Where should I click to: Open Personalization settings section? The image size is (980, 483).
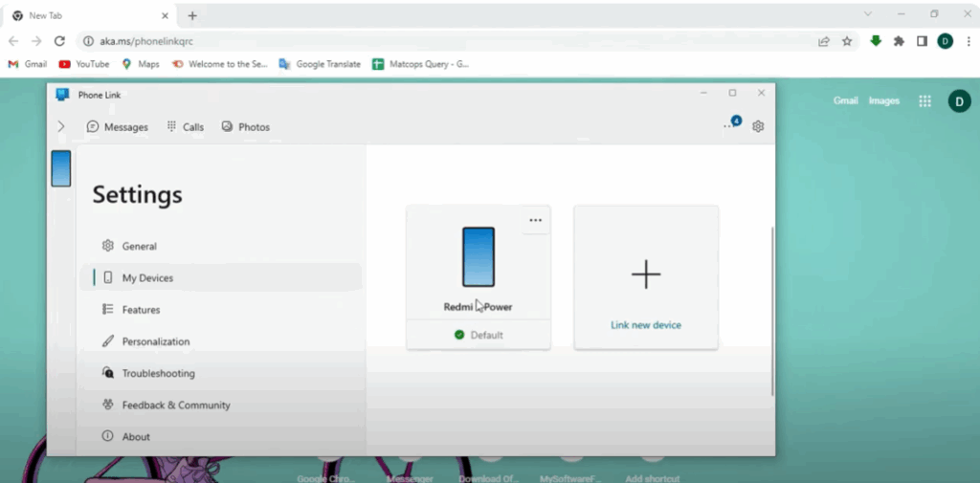220,341
